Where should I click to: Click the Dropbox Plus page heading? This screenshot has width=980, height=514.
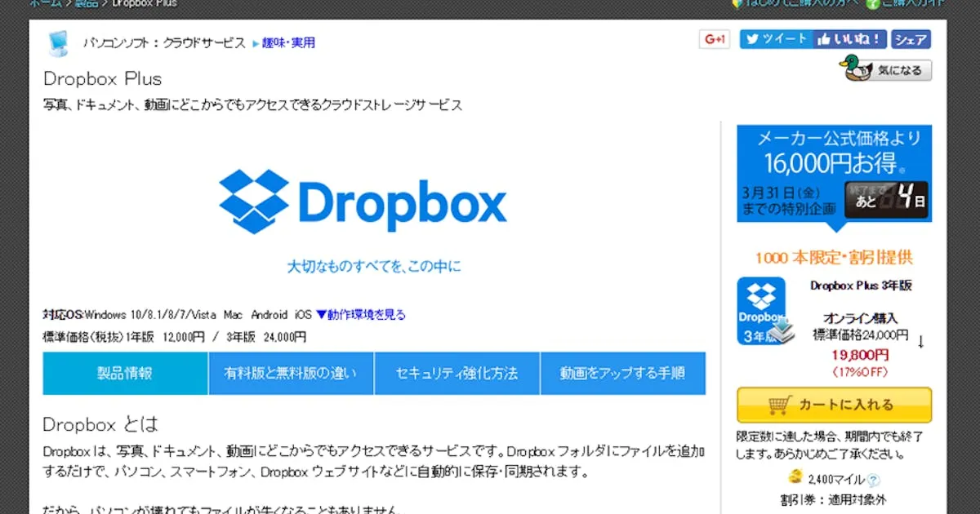pyautogui.click(x=103, y=79)
